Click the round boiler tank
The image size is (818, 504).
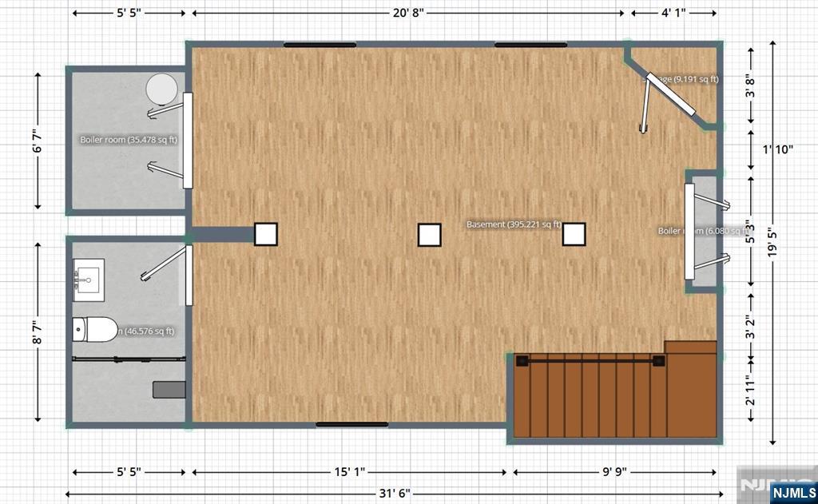[x=161, y=89]
